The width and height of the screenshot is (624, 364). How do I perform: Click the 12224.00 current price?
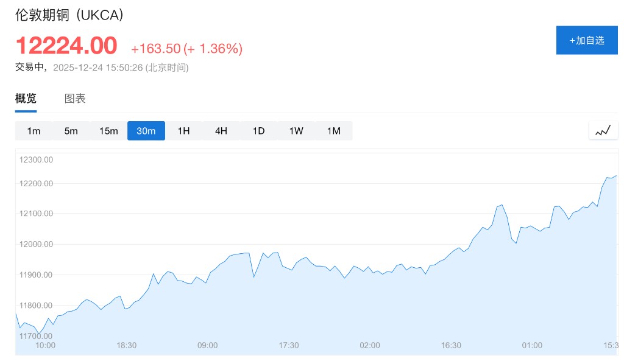tap(66, 46)
